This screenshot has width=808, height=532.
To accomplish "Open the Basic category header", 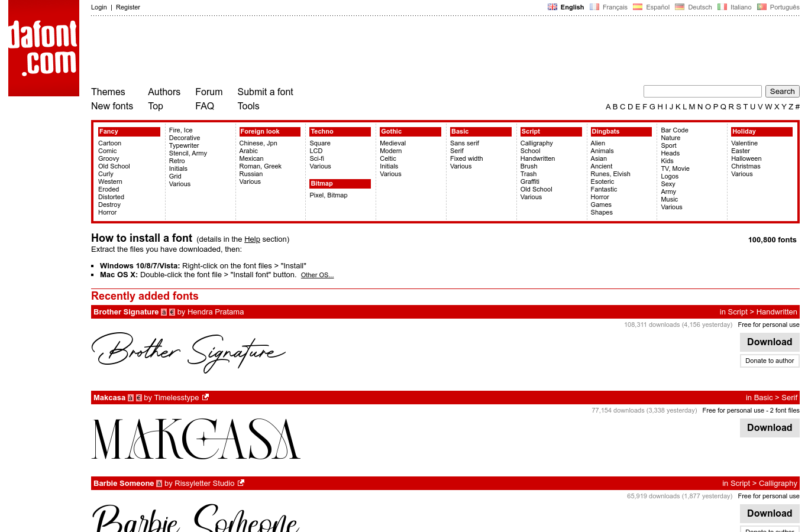I will click(481, 132).
